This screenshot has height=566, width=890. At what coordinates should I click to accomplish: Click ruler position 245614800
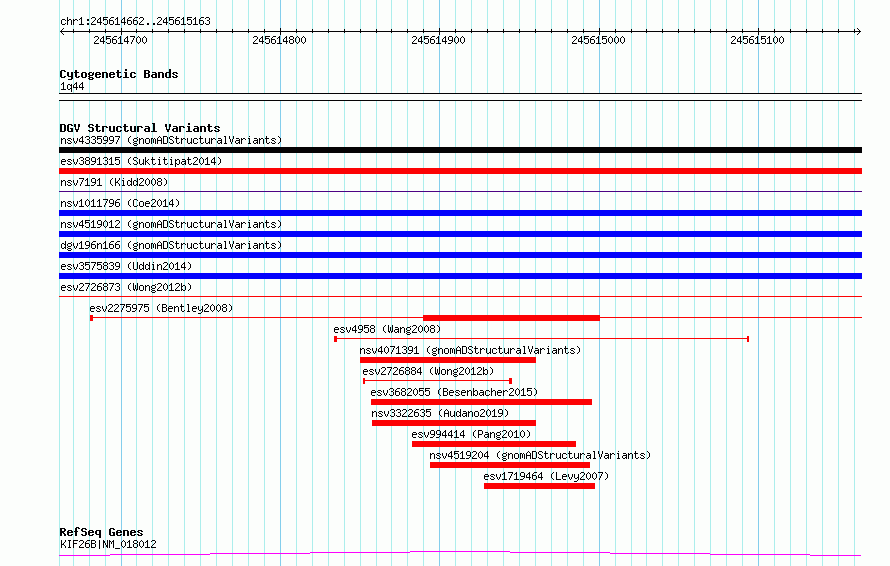click(x=279, y=40)
